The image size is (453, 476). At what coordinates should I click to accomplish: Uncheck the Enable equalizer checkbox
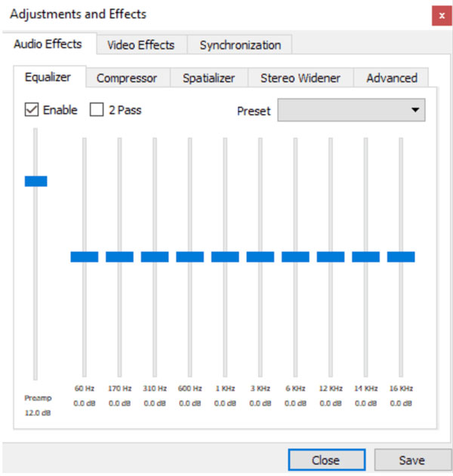pos(32,109)
